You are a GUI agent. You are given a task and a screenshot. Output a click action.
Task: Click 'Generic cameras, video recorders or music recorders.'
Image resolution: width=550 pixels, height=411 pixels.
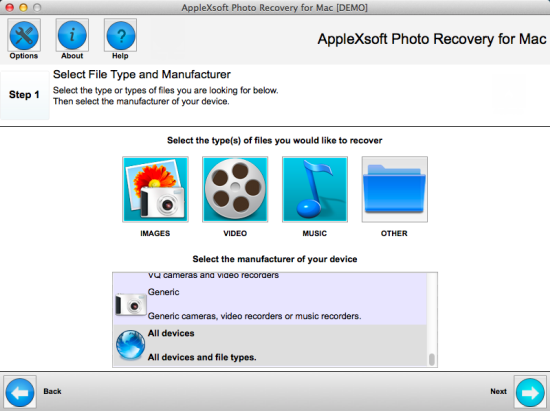pos(254,316)
